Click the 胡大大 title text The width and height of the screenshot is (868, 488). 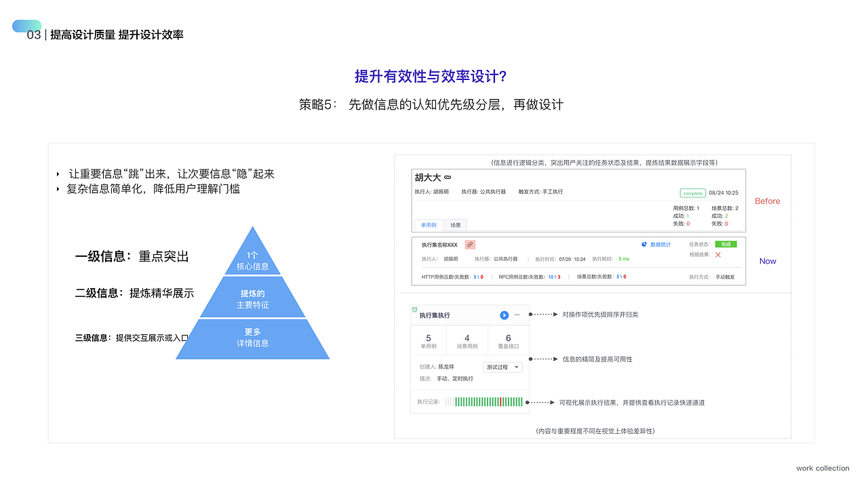click(428, 178)
